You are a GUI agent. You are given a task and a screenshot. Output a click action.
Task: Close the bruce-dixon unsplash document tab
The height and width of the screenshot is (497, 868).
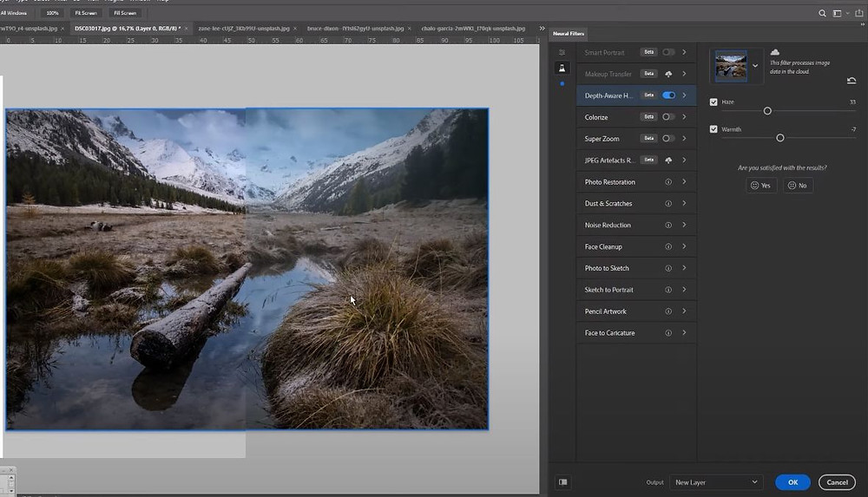point(410,29)
